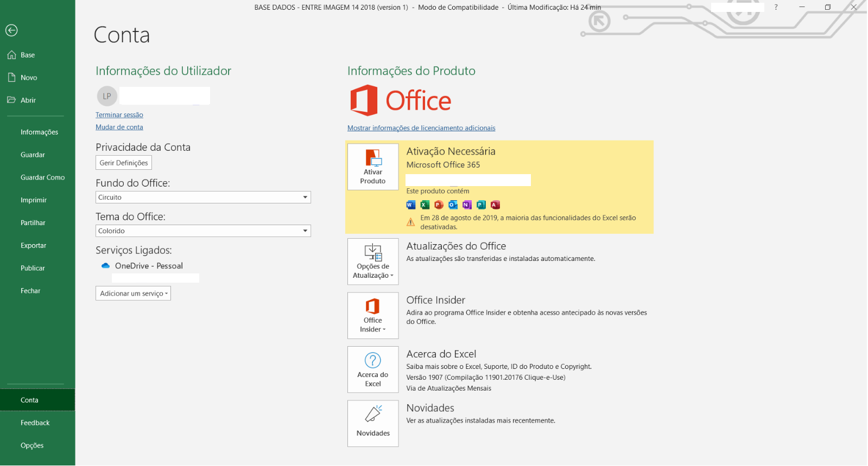Go back using the circled arrow

pos(11,30)
